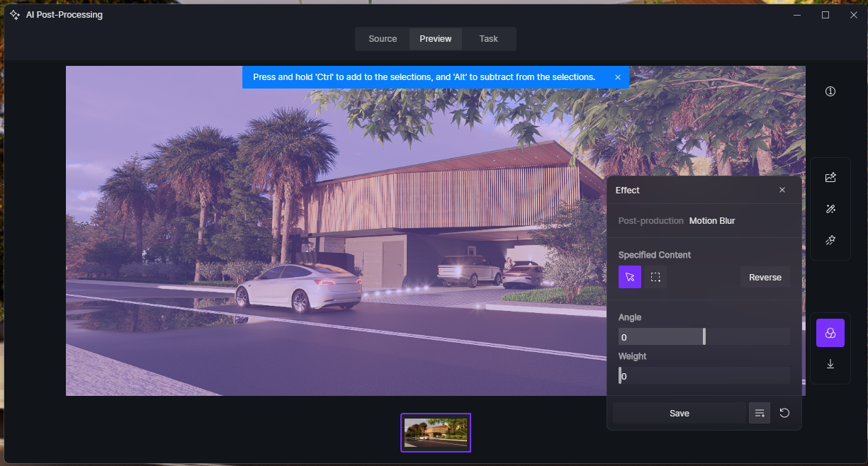Select the Preview tab
This screenshot has width=868, height=466.
[x=435, y=39]
